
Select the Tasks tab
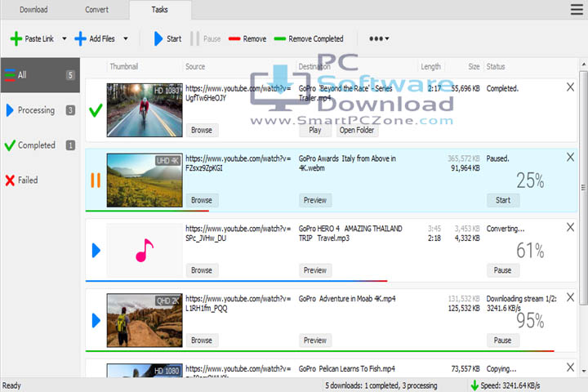coord(160,9)
